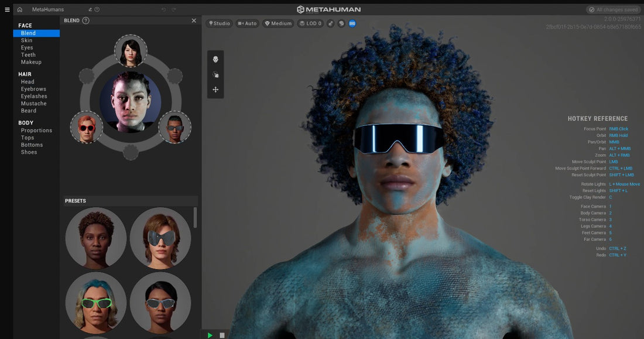Select the Sculpt tool in viewport toolbar
Screen dimensions: 644x339
tap(215, 74)
